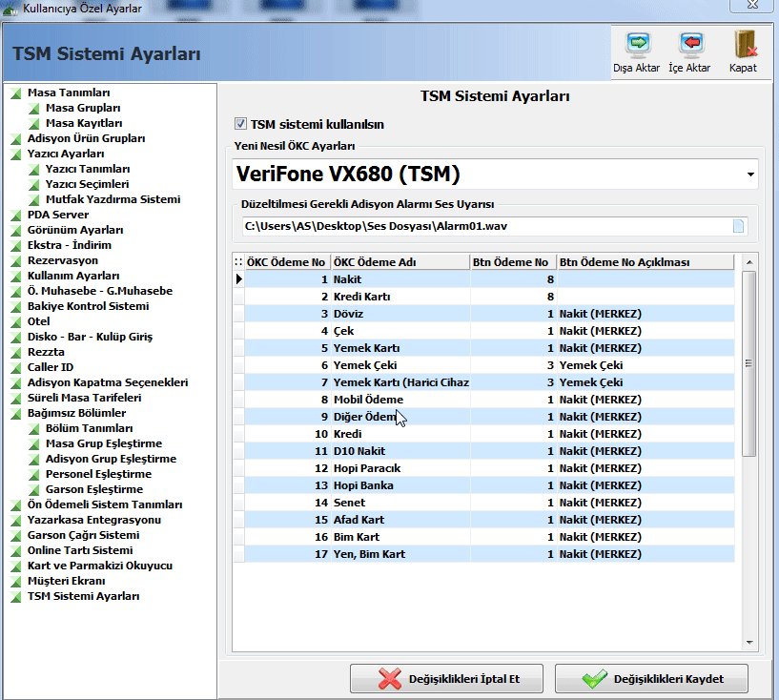Open Disko - Bar - Kulüp Giriş settings
The height and width of the screenshot is (700, 779).
click(x=90, y=337)
